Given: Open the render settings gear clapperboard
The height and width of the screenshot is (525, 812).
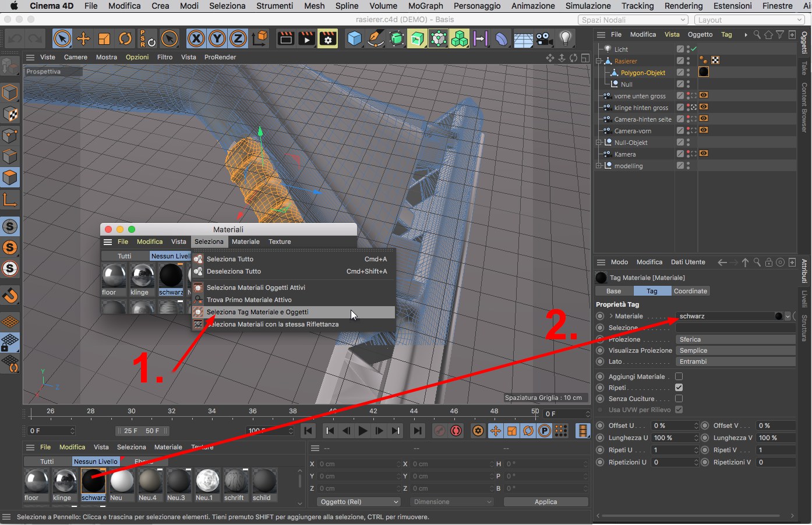Looking at the screenshot, I should [328, 39].
